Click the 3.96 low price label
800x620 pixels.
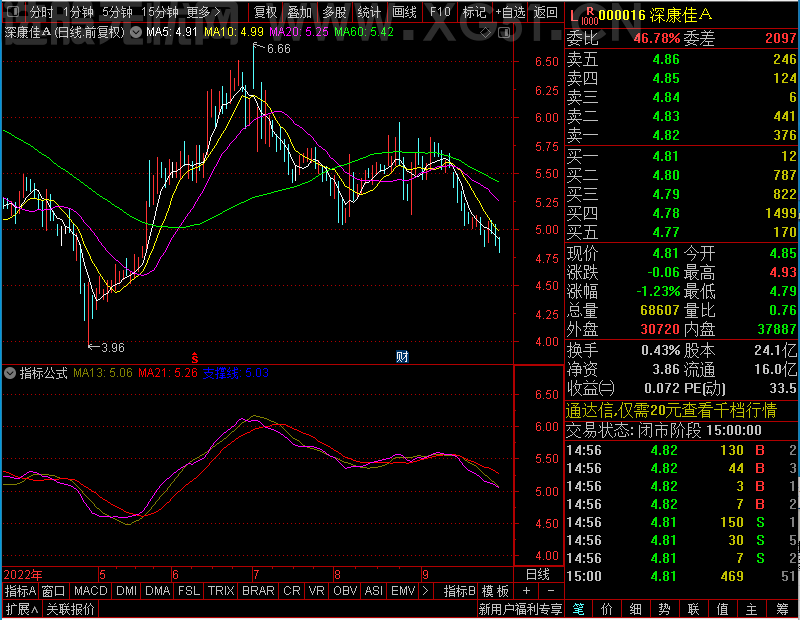coord(113,348)
